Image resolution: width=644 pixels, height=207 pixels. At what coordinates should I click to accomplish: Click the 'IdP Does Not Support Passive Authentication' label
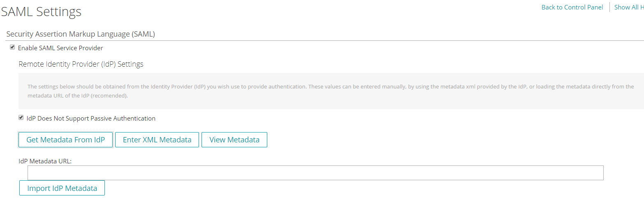coord(91,119)
